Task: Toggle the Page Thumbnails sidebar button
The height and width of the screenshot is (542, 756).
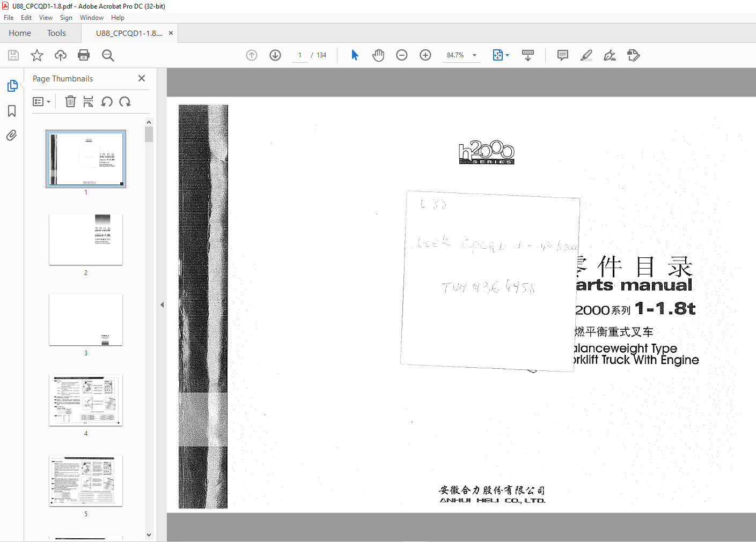Action: tap(12, 86)
